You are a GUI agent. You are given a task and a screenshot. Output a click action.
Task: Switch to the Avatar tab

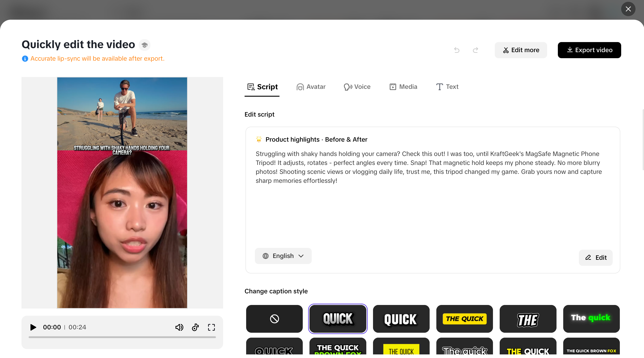pyautogui.click(x=311, y=87)
